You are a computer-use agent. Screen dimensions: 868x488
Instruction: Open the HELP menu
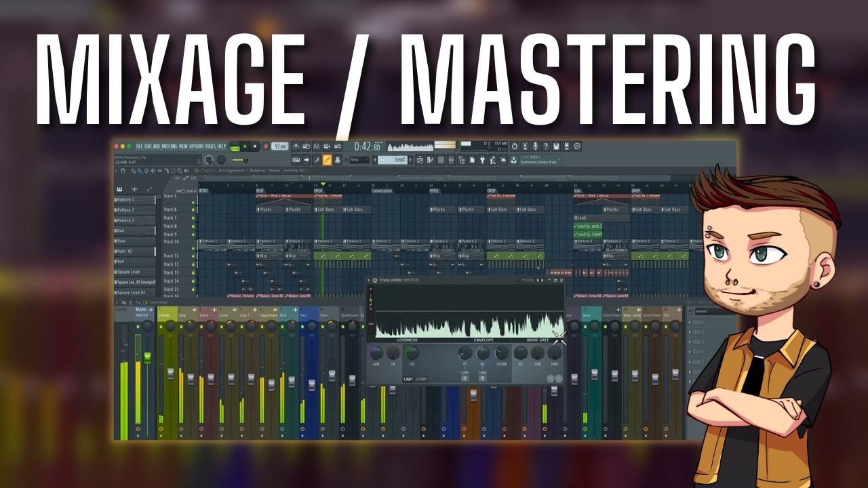222,146
